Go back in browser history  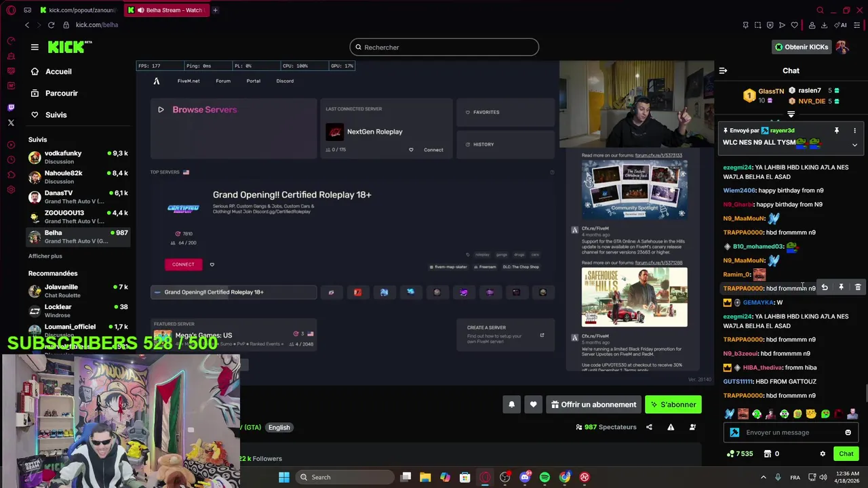tap(27, 25)
